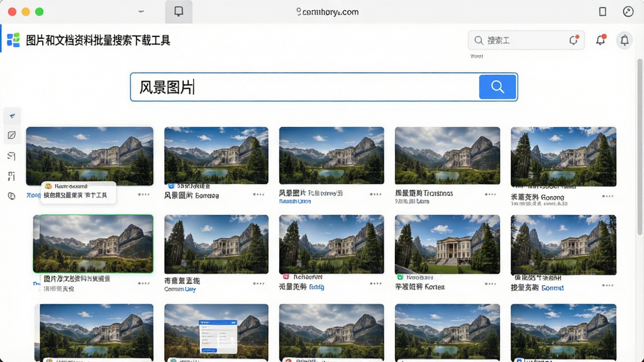The height and width of the screenshot is (362, 644).
Task: Focus the top-right 搜索工 search box
Action: pyautogui.click(x=526, y=40)
